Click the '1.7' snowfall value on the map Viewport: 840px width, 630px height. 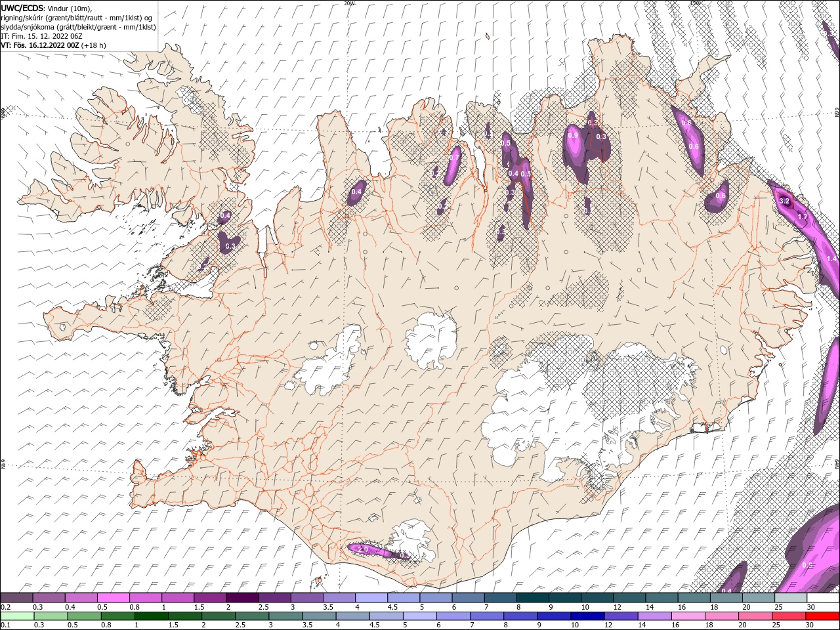coord(803,217)
